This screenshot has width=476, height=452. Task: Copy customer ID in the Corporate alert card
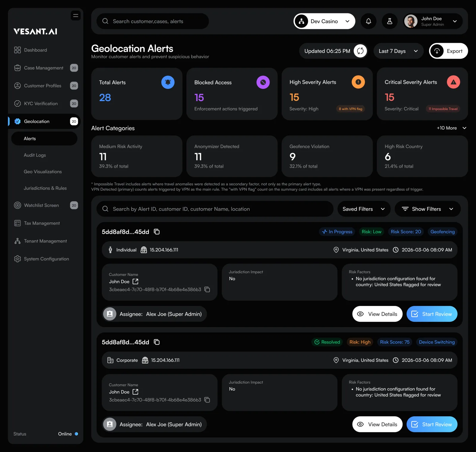(x=207, y=400)
